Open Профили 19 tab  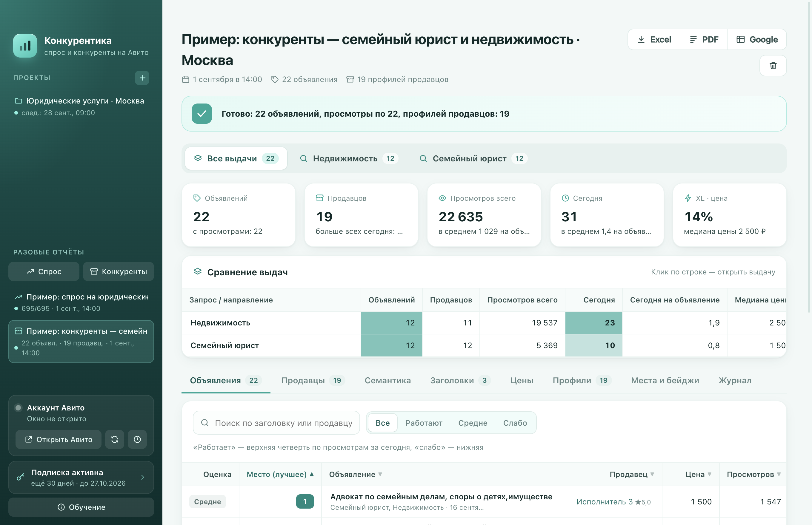[582, 380]
